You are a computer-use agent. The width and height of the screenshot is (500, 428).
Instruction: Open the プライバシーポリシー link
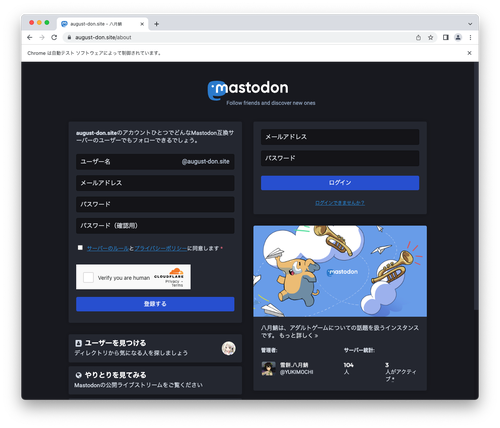pos(161,248)
